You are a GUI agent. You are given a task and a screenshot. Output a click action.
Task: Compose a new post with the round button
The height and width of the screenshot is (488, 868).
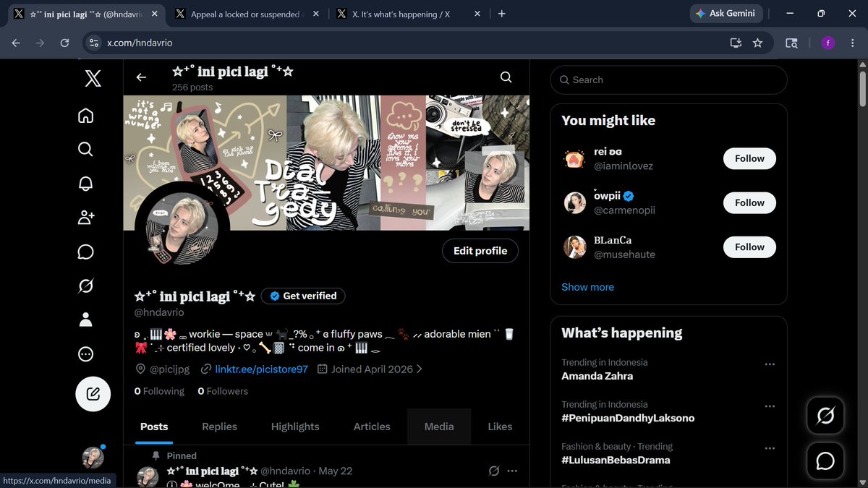click(x=93, y=394)
